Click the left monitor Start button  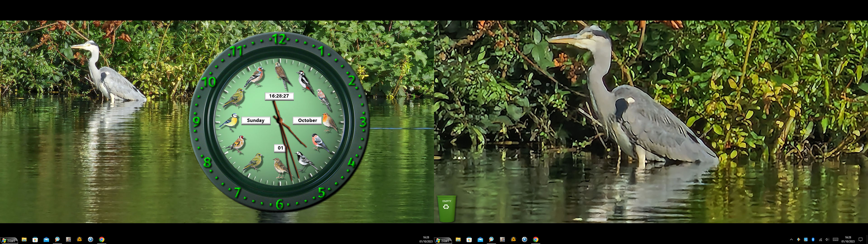pos(9,240)
